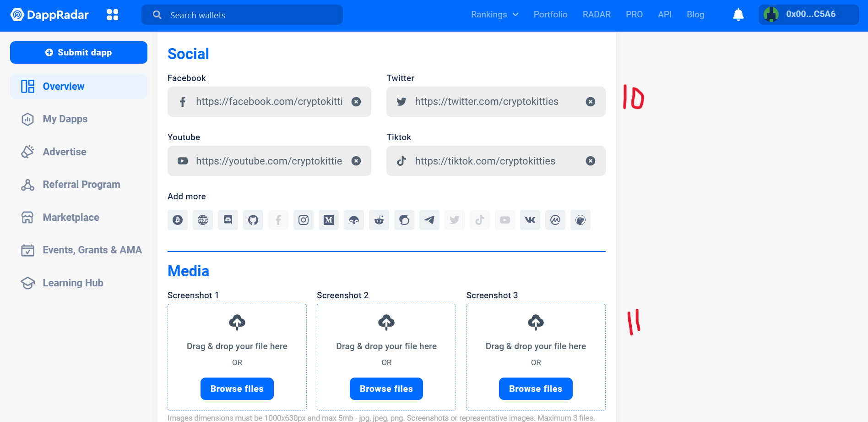Select Overview in the sidebar
The width and height of the screenshot is (868, 422).
79,87
